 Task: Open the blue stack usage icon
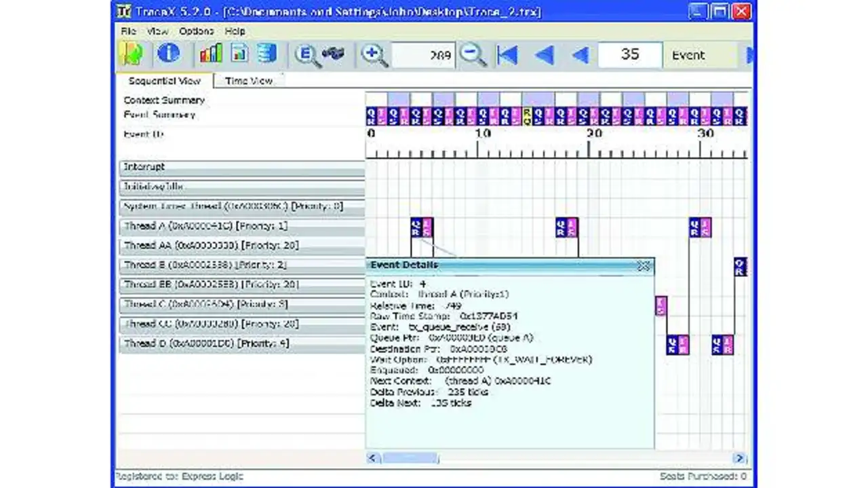click(267, 54)
